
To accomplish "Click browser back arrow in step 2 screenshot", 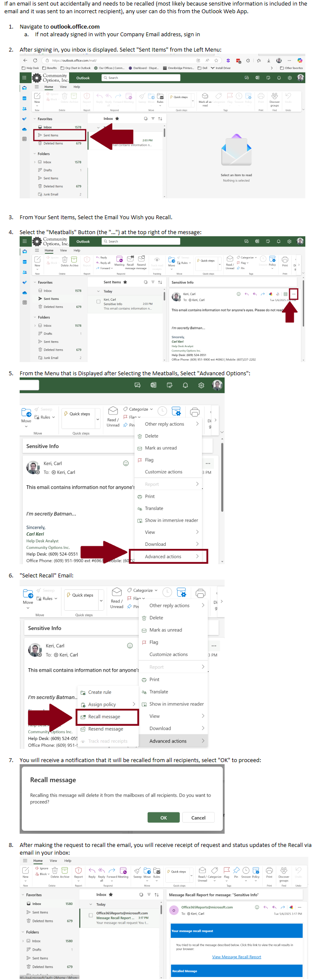I will coord(25,61).
